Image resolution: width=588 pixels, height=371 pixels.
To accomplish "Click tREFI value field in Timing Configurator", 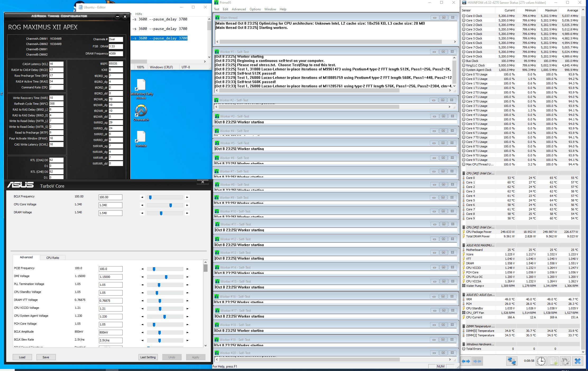I will tap(116, 64).
